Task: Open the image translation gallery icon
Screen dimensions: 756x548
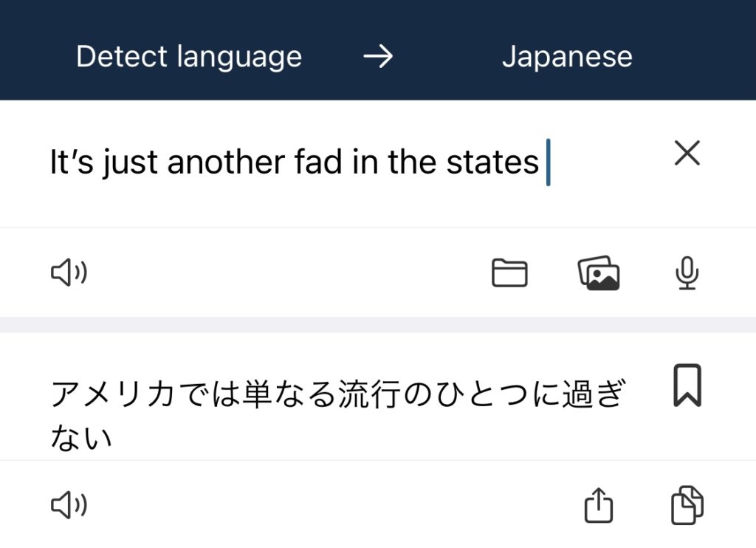Action: point(598,274)
